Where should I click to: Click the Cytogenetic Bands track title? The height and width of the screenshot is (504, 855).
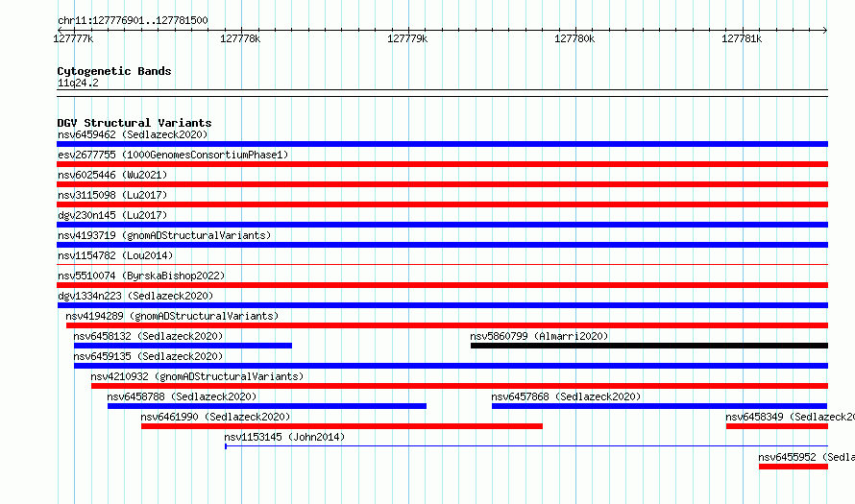tap(114, 71)
